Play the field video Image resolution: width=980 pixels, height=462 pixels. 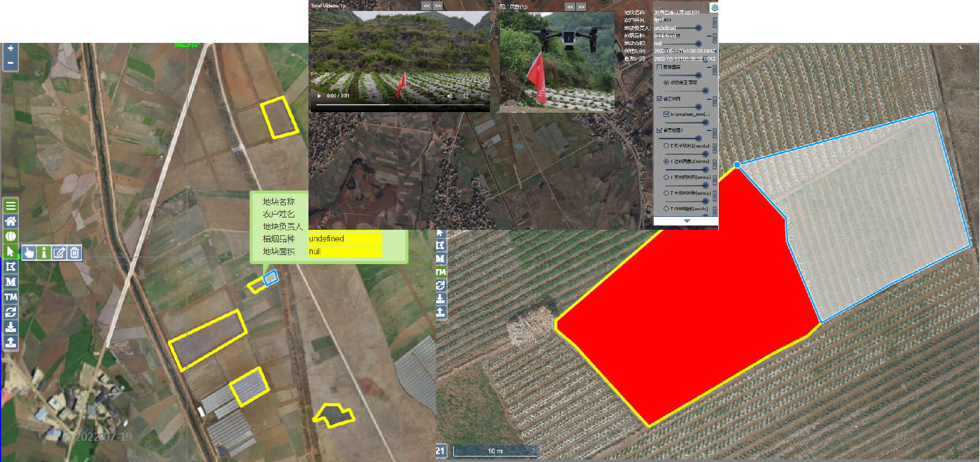(x=319, y=96)
